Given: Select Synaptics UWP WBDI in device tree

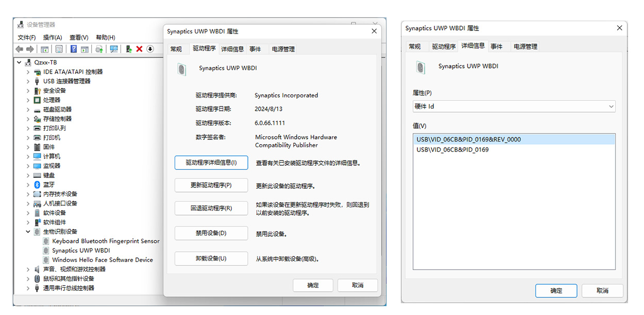Looking at the screenshot, I should 81,251.
